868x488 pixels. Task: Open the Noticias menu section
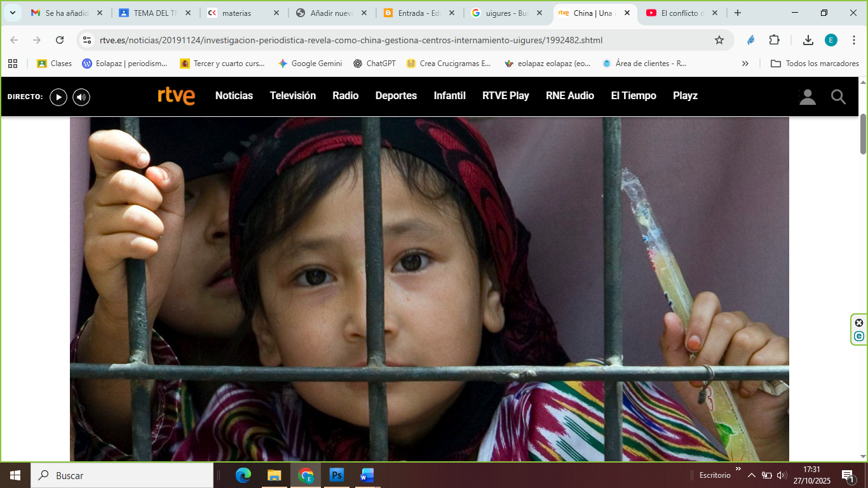click(x=234, y=96)
